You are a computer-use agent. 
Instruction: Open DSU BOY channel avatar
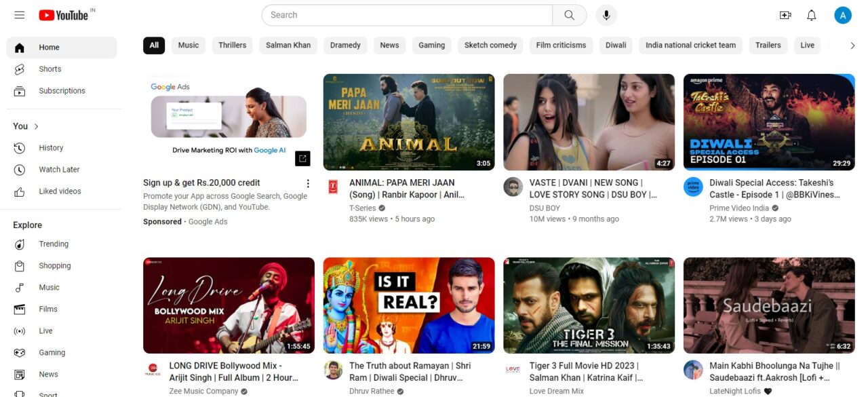click(513, 187)
